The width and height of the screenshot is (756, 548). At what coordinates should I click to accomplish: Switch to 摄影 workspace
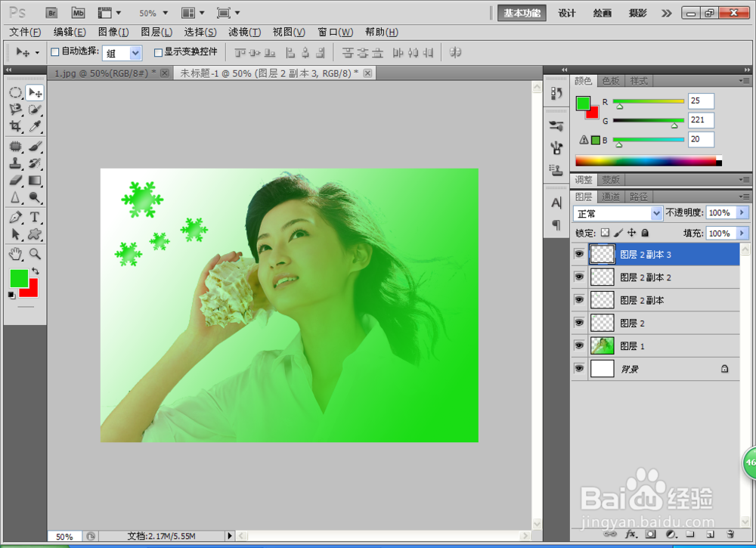(x=637, y=13)
